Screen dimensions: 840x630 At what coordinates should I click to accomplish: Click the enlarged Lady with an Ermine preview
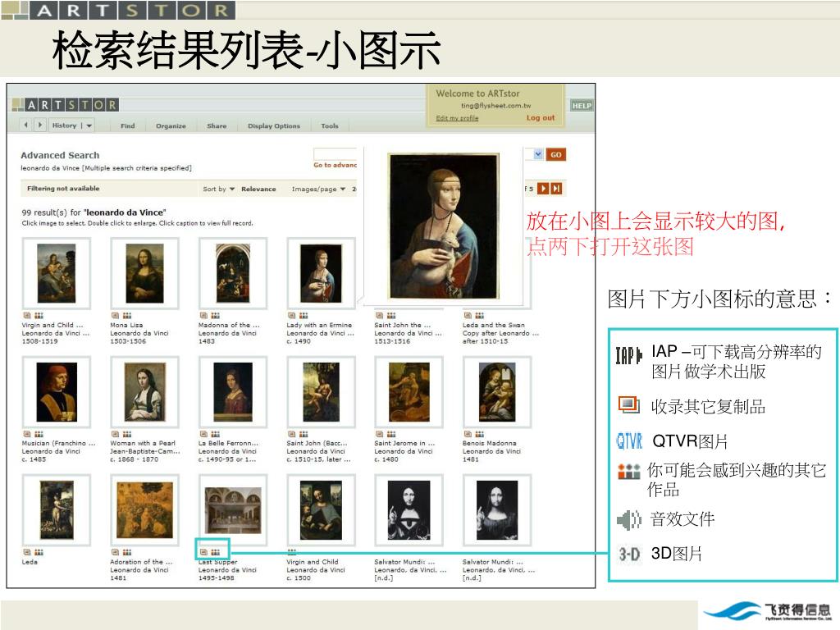(x=444, y=226)
